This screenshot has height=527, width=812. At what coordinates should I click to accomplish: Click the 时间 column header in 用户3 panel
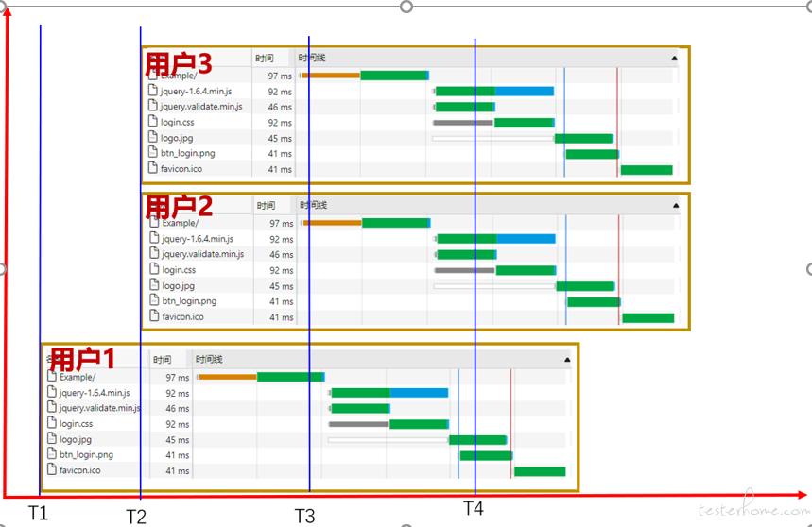click(x=265, y=59)
